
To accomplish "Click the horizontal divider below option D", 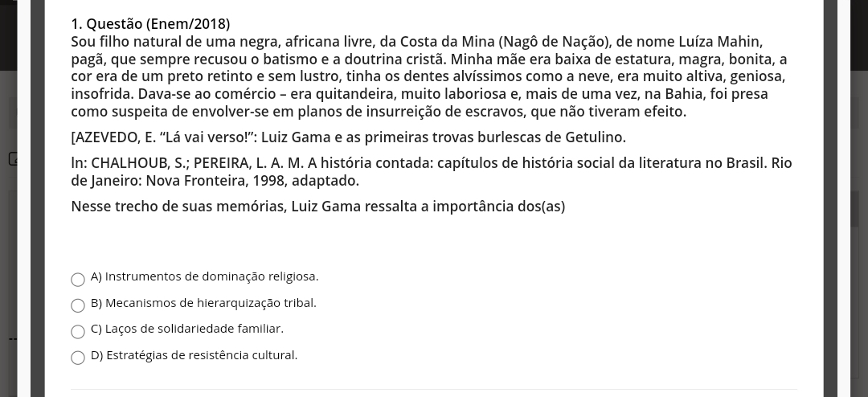I will pos(434,389).
